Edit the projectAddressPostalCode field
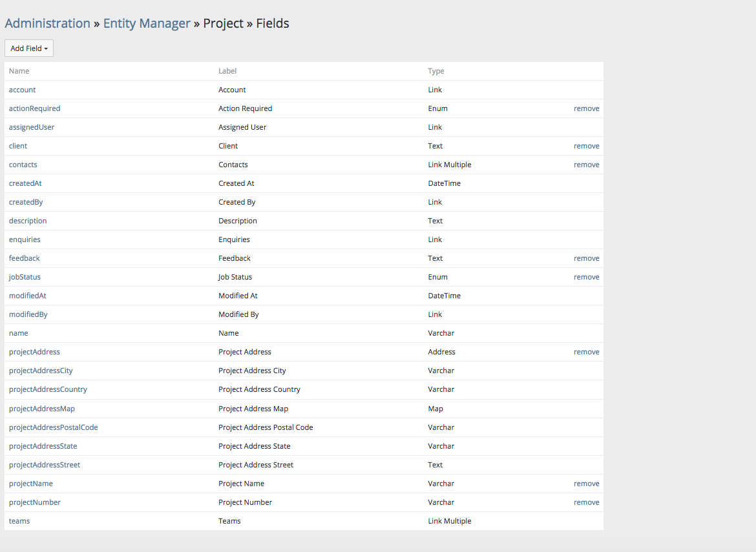 (54, 427)
